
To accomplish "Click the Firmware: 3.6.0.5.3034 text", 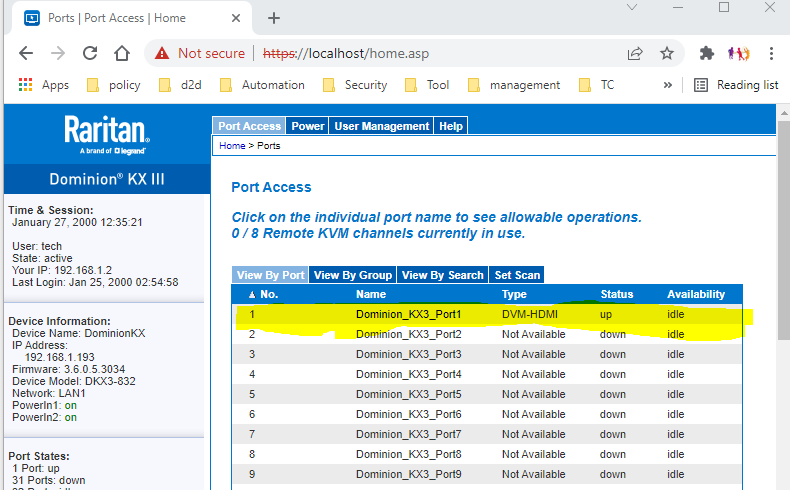I will (x=69, y=369).
